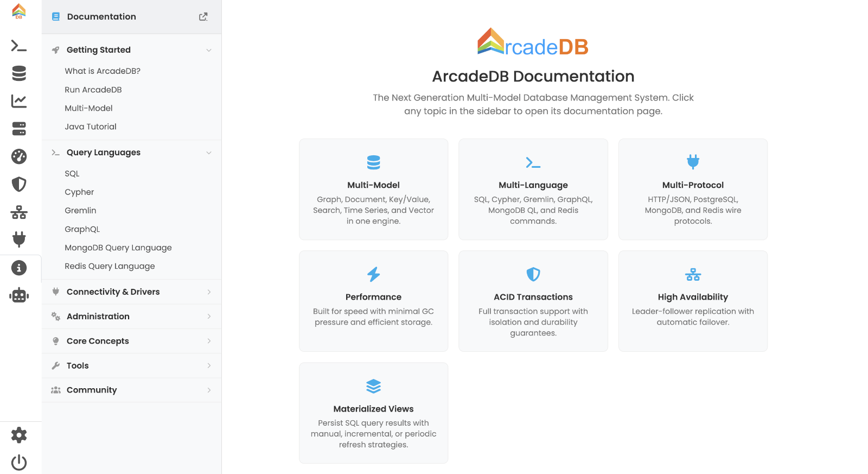This screenshot has height=474, width=868.
Task: Expand the Community section chevron
Action: pyautogui.click(x=209, y=390)
